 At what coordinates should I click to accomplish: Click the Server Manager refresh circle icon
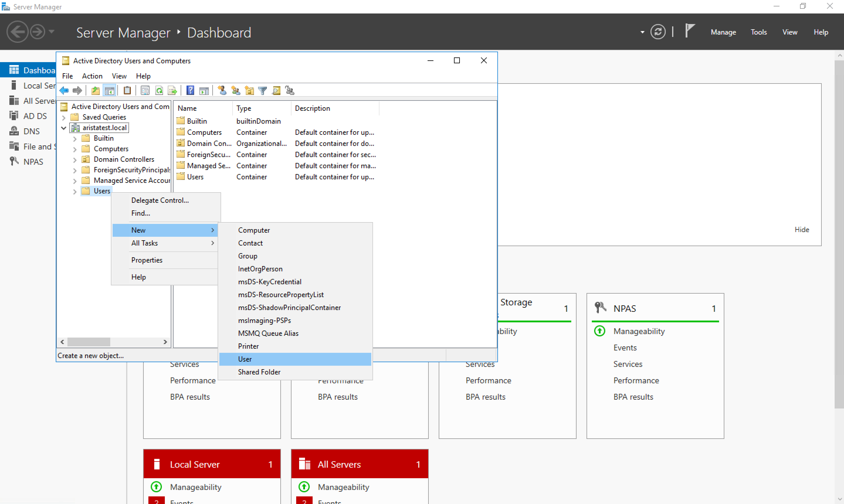pyautogui.click(x=658, y=32)
